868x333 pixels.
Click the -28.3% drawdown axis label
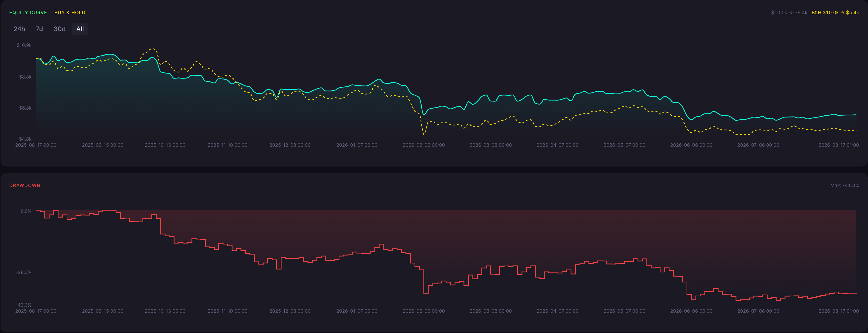(24, 272)
